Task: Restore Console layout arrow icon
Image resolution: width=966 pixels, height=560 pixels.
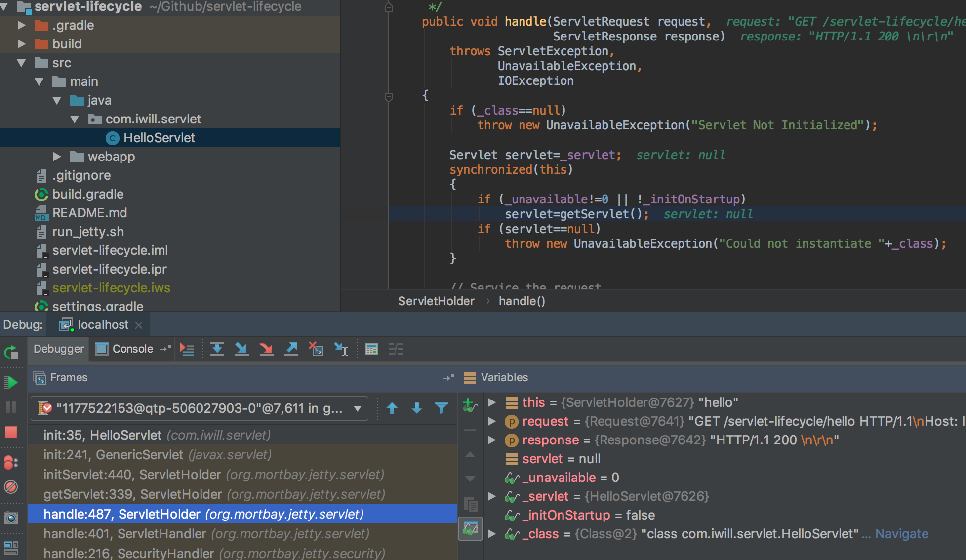Action: pyautogui.click(x=165, y=349)
